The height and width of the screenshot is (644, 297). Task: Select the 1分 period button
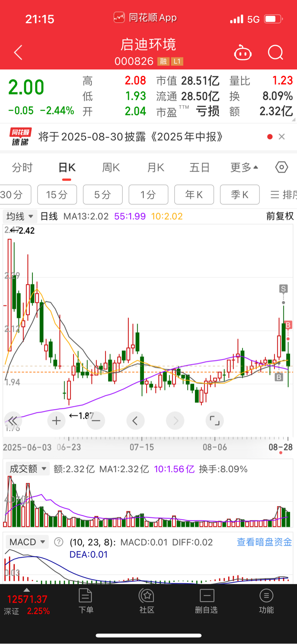tap(148, 194)
